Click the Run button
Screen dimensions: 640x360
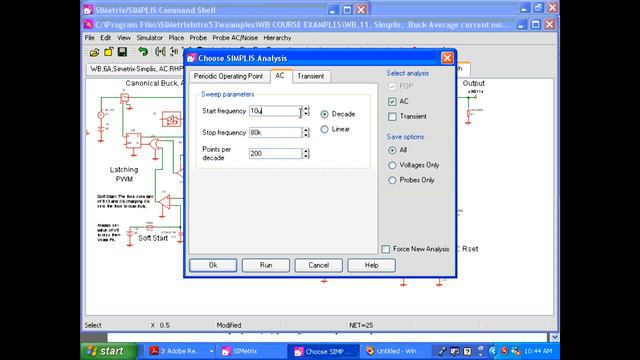point(266,265)
